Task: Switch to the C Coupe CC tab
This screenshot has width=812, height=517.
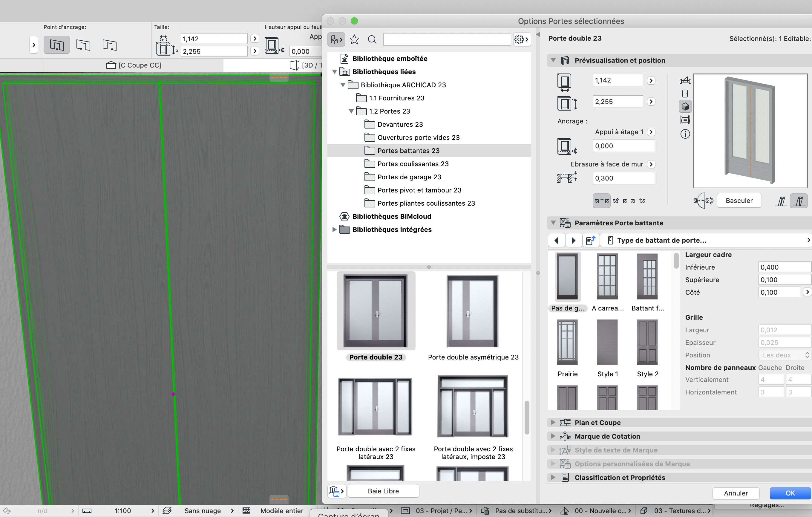Action: point(134,65)
